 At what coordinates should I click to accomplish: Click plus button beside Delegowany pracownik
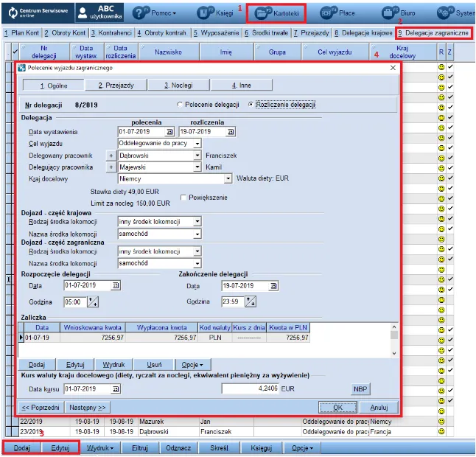(x=112, y=156)
